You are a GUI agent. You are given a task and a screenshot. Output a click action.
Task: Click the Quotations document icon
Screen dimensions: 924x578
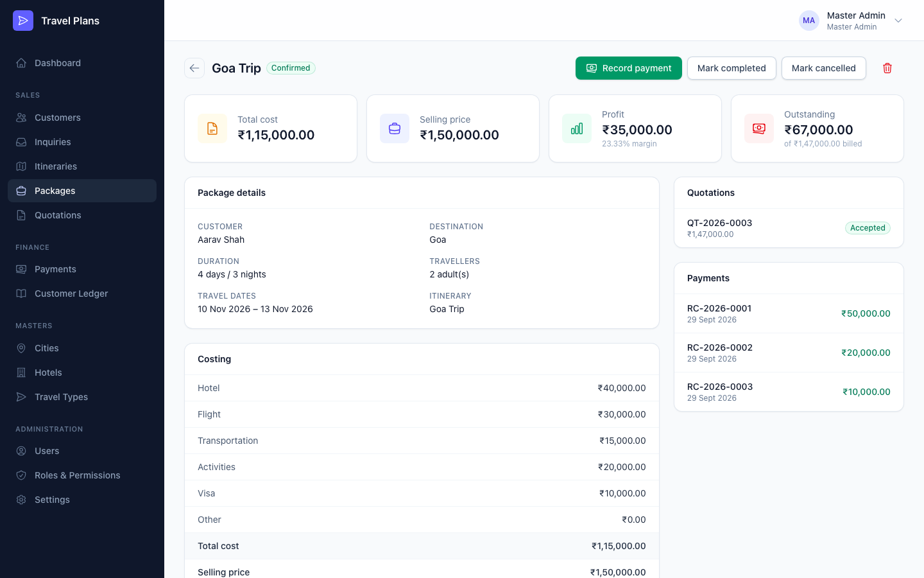[21, 215]
